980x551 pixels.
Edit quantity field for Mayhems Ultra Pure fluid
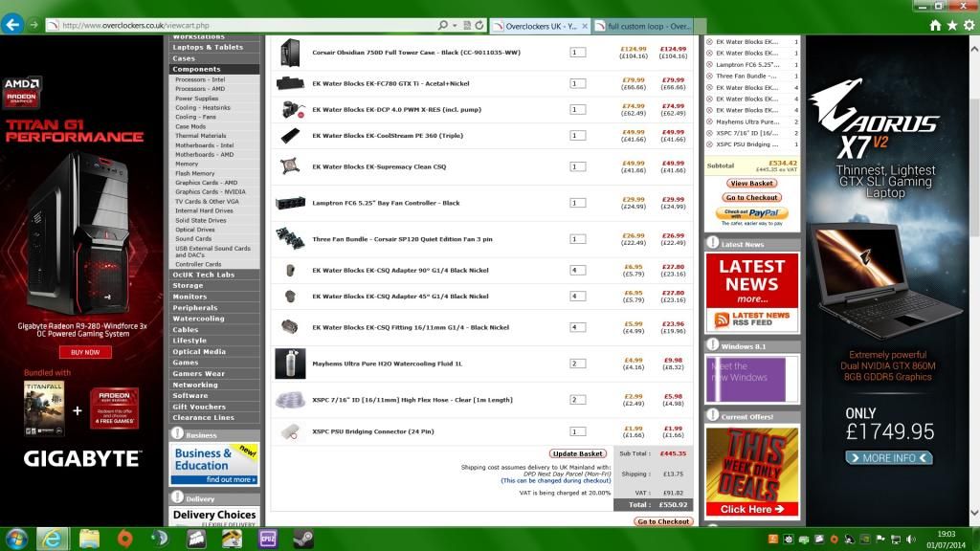click(x=577, y=364)
